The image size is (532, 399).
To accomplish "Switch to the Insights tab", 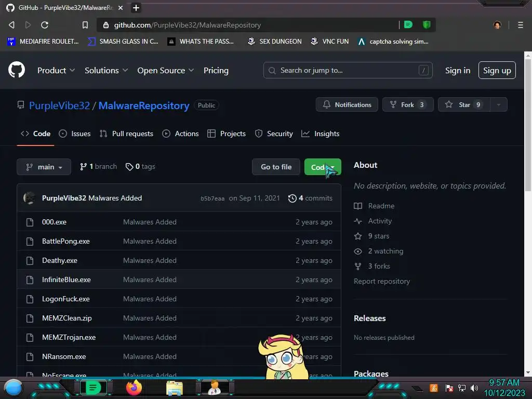I will pos(320,134).
